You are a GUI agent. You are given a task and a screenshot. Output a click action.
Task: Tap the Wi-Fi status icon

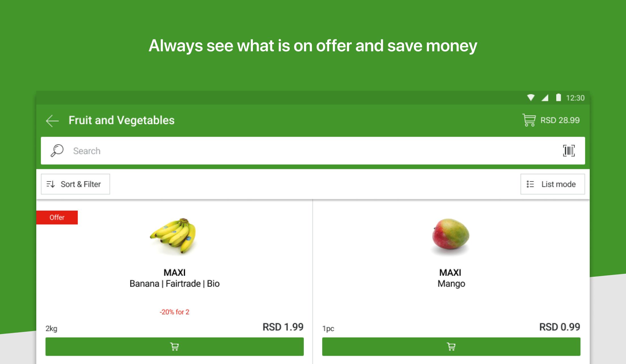(x=531, y=98)
